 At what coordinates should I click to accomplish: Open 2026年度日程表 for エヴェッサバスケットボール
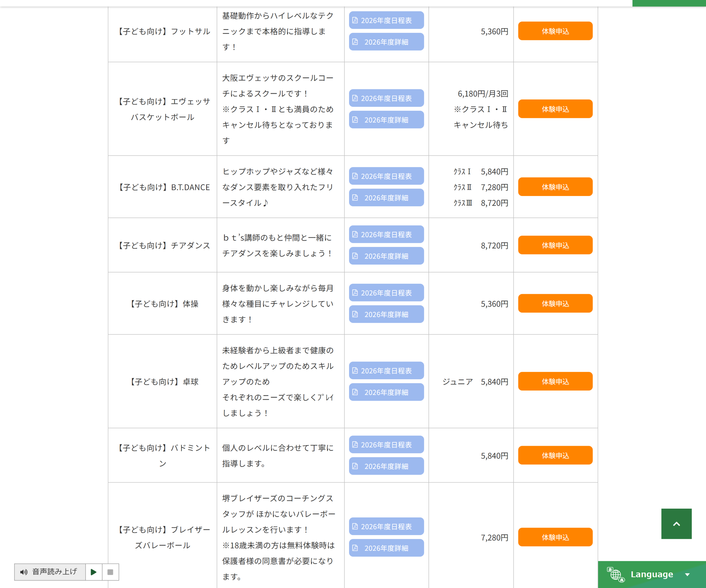386,98
